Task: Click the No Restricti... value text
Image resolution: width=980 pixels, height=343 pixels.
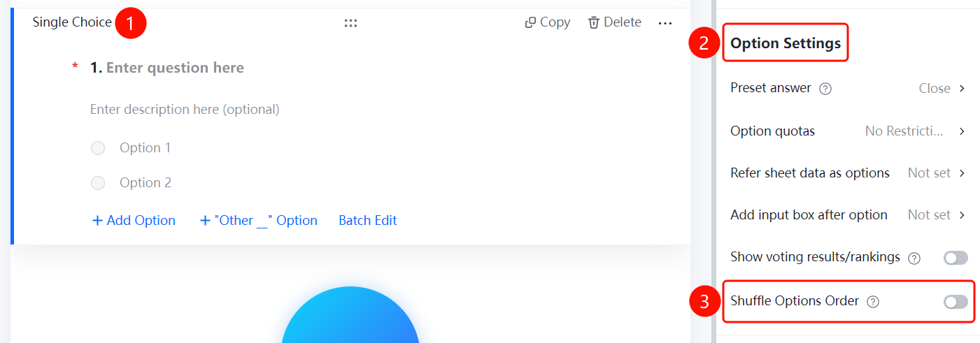Action: pyautogui.click(x=904, y=131)
